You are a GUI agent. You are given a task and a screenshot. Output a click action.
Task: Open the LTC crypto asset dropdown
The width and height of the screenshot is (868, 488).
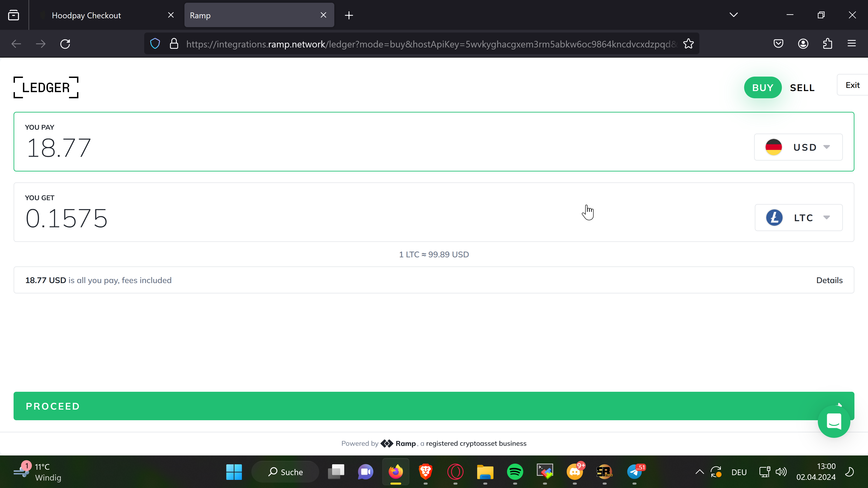798,218
